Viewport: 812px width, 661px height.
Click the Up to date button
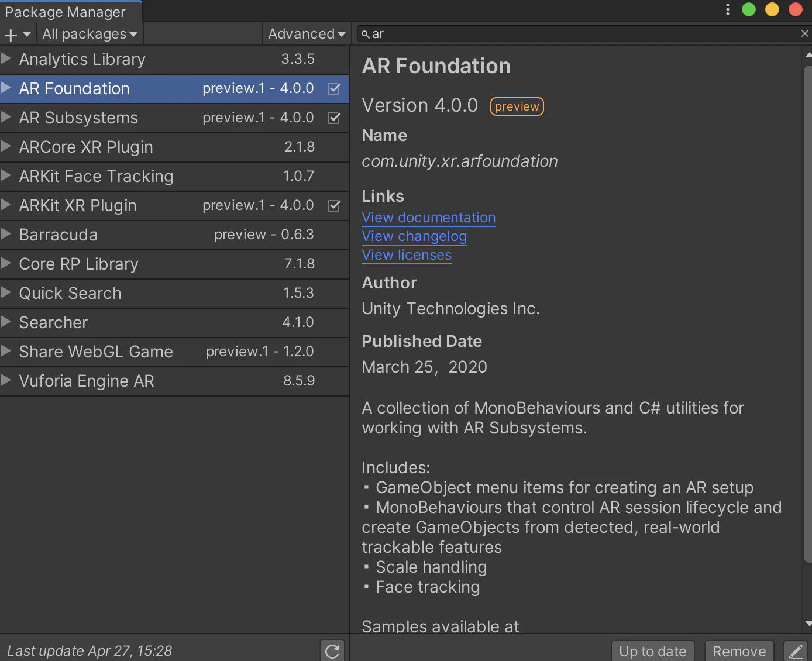click(653, 651)
